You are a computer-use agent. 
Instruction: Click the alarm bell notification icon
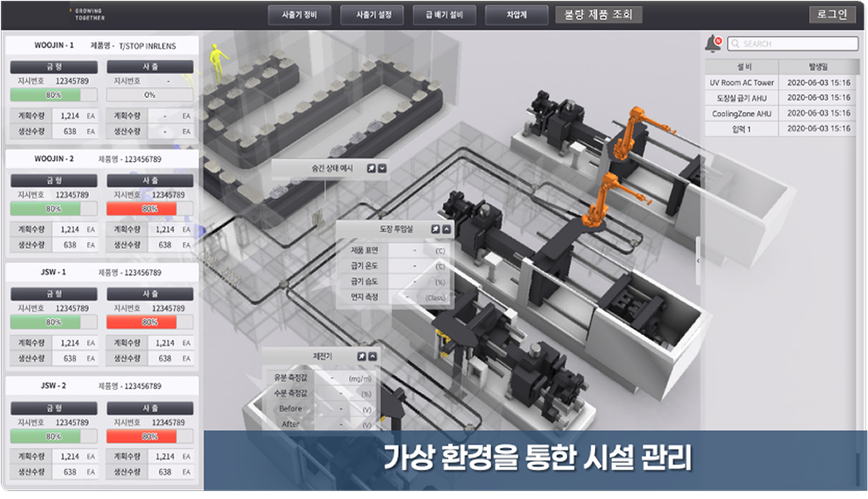712,43
